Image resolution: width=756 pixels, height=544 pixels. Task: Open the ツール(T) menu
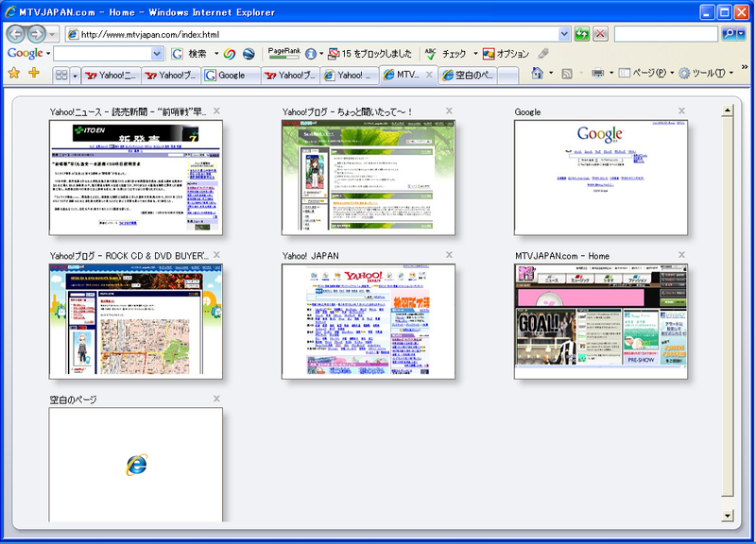tap(706, 74)
